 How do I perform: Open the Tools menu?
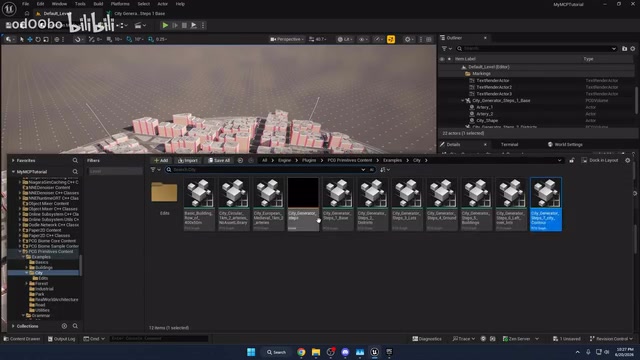[80, 4]
